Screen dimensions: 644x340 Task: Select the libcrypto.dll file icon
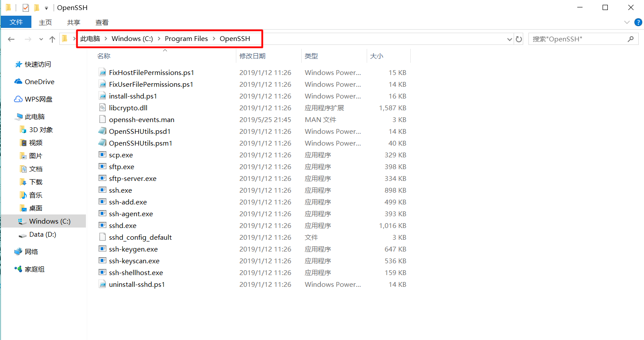tap(102, 108)
